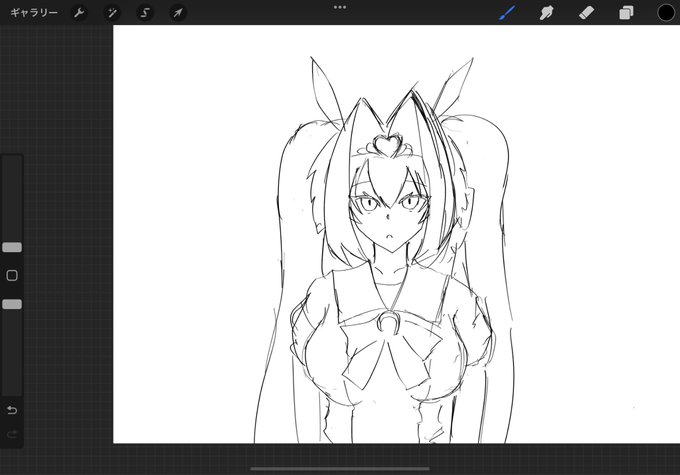680x475 pixels.
Task: Tap the square modify button in sidebar
Action: point(12,275)
